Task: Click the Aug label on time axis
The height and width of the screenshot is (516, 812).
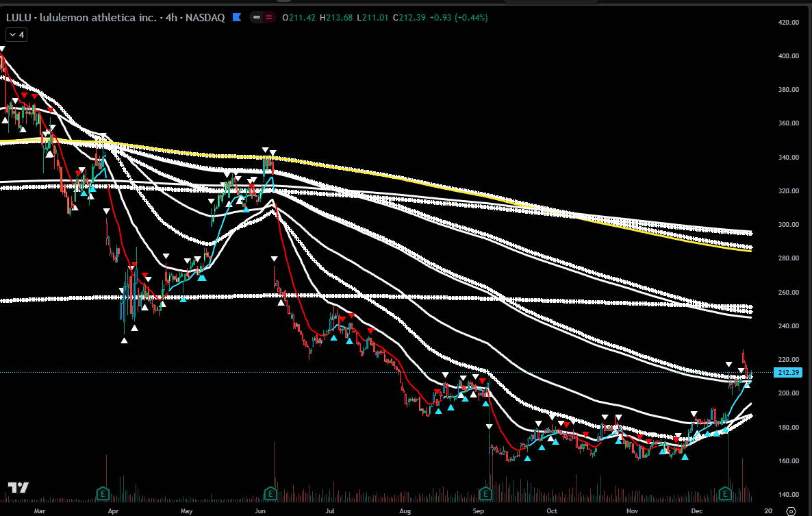Action: (x=405, y=511)
